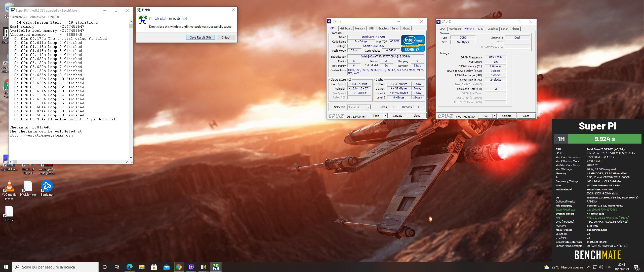Click the Windows Start button
This screenshot has height=272, width=644.
click(x=6, y=267)
